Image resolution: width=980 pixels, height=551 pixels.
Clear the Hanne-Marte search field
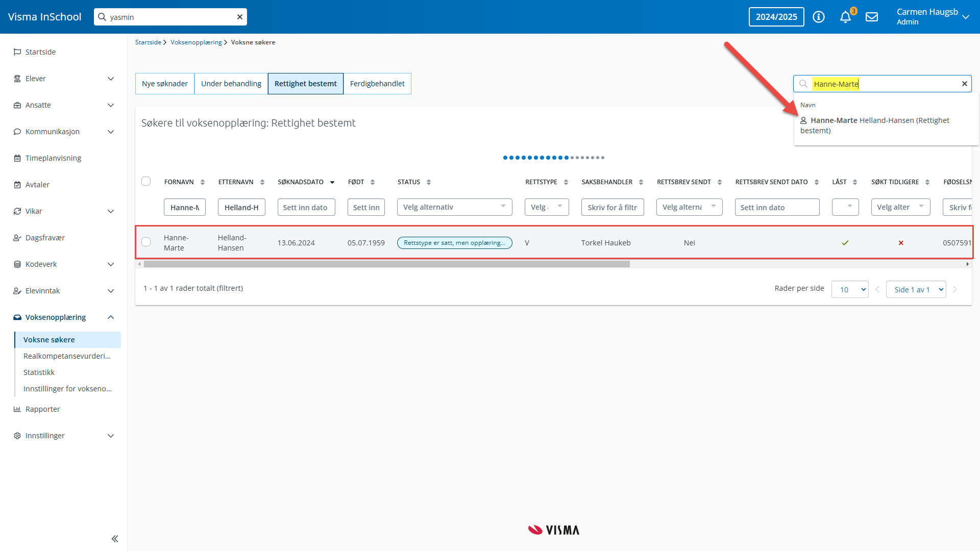(964, 84)
